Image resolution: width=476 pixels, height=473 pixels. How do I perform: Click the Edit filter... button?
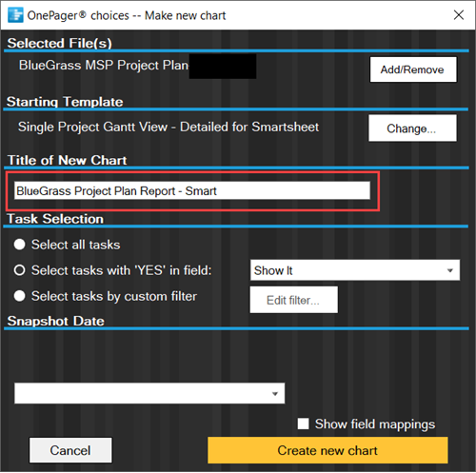(x=293, y=300)
